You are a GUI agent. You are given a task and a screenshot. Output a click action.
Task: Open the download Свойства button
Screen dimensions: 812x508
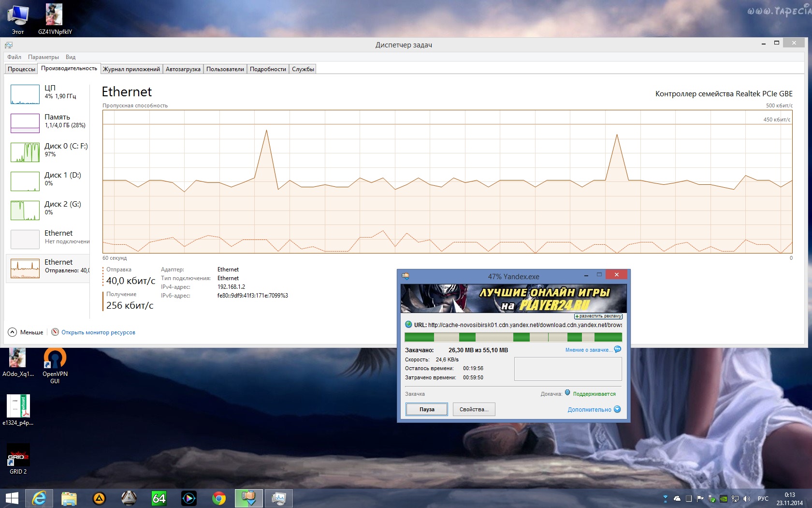(474, 409)
